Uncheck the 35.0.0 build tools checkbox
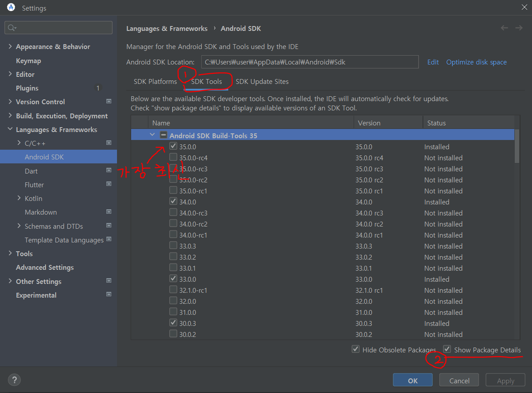Image resolution: width=532 pixels, height=393 pixels. coord(173,146)
